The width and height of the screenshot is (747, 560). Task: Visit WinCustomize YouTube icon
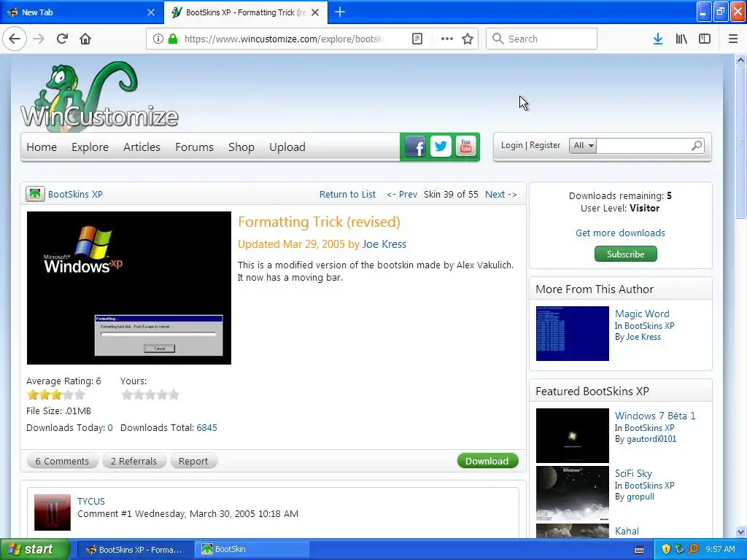[465, 147]
